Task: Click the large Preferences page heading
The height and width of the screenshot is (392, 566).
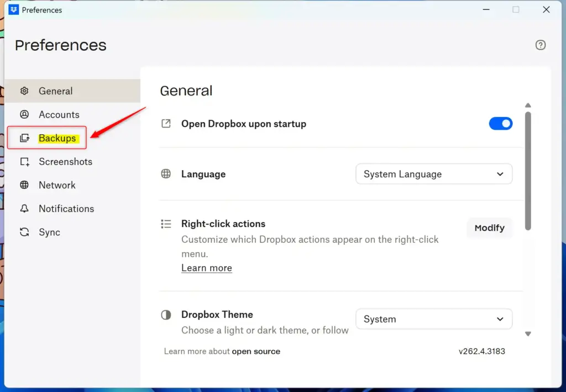Action: point(61,45)
